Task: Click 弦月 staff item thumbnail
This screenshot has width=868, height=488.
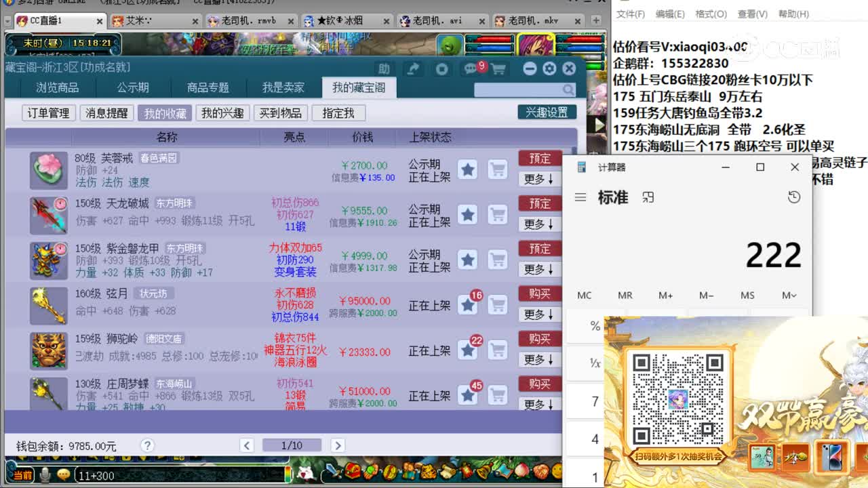Action: (x=48, y=306)
